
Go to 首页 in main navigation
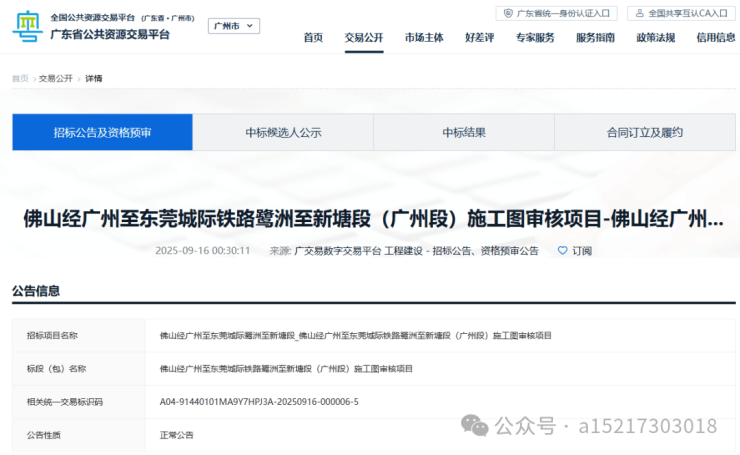pyautogui.click(x=313, y=38)
